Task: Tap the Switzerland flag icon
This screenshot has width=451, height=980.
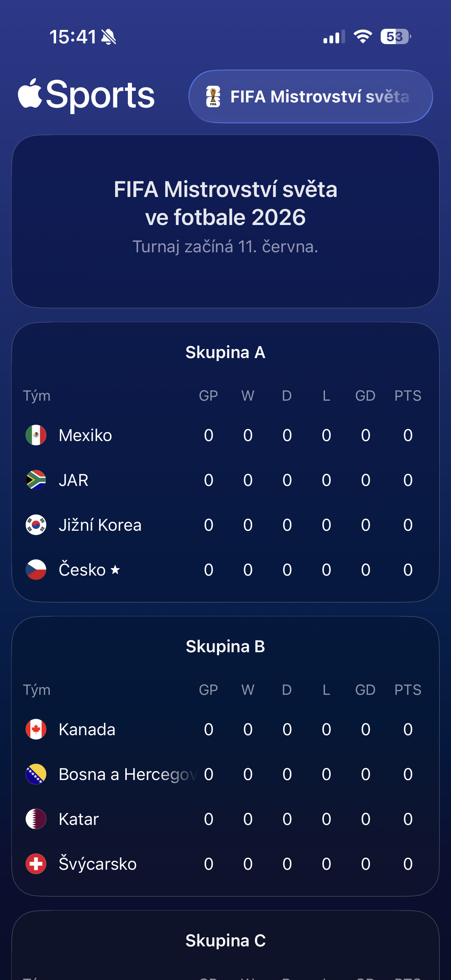Action: tap(36, 864)
